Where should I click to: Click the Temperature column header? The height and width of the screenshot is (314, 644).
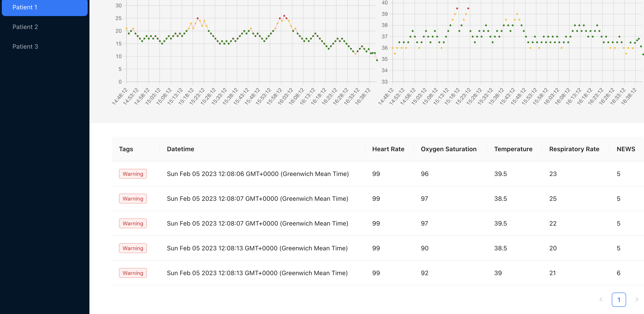513,149
